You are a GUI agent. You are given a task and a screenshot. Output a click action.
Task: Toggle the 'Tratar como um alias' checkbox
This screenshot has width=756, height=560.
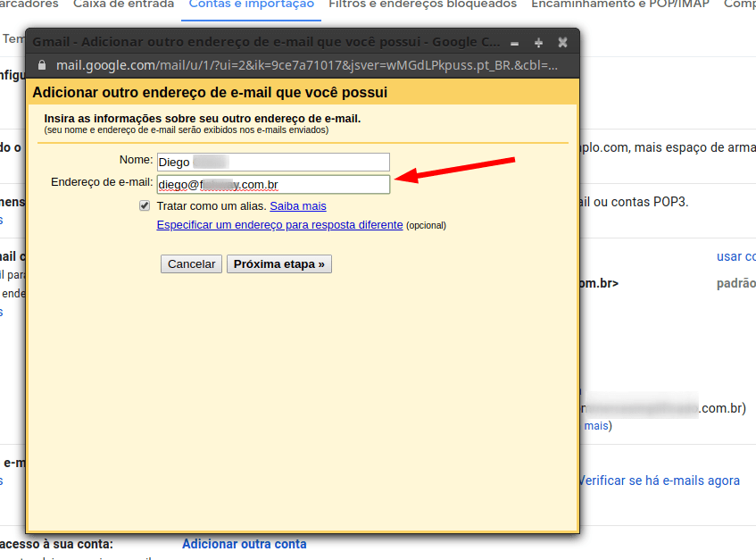[x=145, y=206]
